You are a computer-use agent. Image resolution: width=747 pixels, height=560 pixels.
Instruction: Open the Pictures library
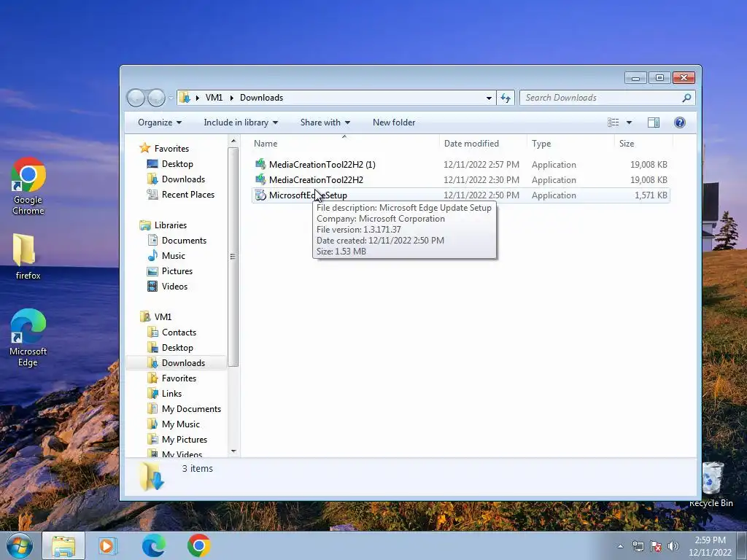pos(177,271)
